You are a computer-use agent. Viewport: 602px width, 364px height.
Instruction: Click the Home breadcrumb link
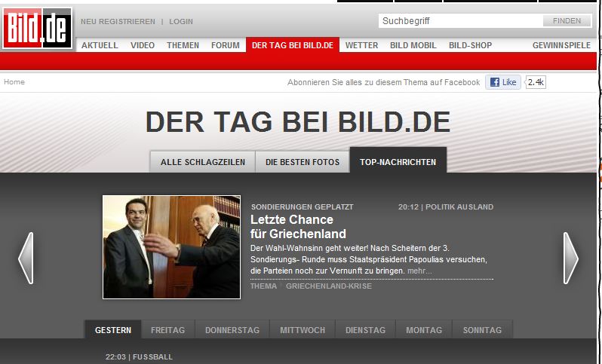pos(14,81)
